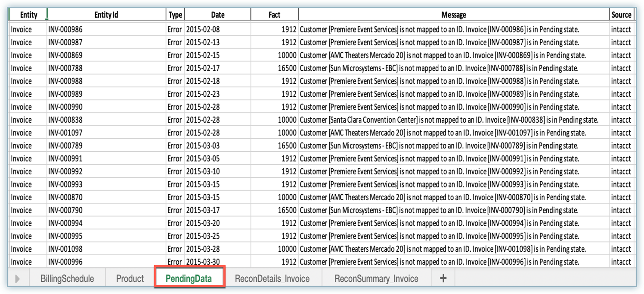
Task: Click the sheet tab scroll arrow
Action: pos(17,278)
